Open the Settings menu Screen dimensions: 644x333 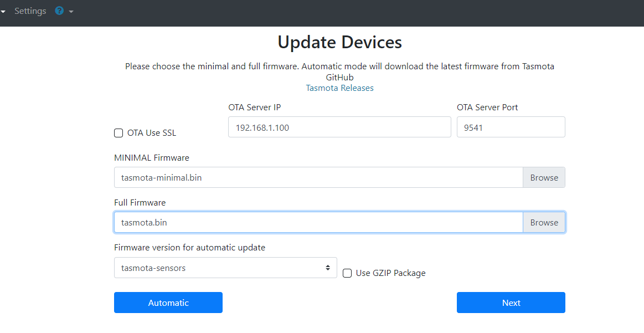pyautogui.click(x=30, y=11)
